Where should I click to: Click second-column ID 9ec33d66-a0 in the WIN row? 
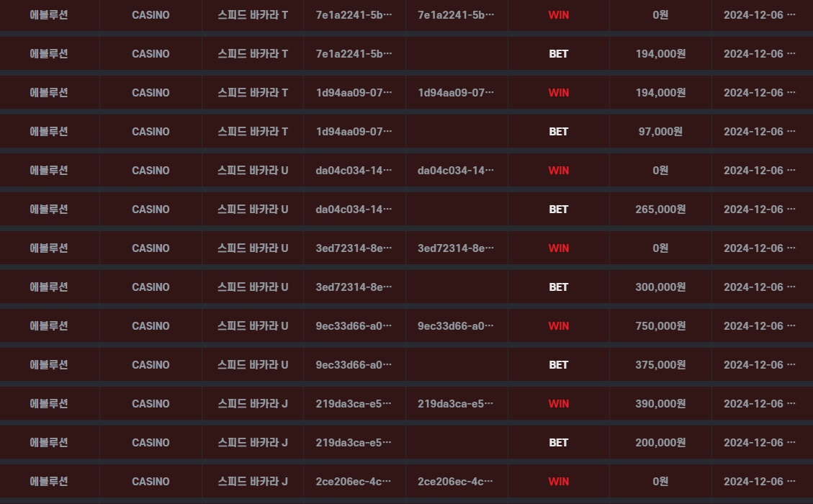(455, 326)
